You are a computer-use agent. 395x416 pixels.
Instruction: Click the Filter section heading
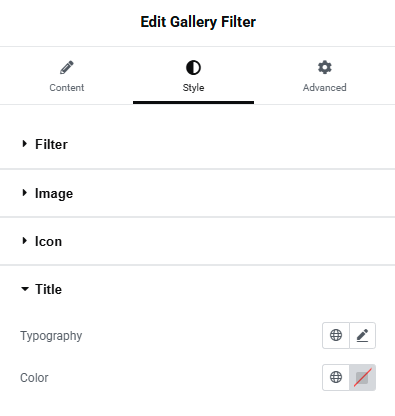pos(51,144)
